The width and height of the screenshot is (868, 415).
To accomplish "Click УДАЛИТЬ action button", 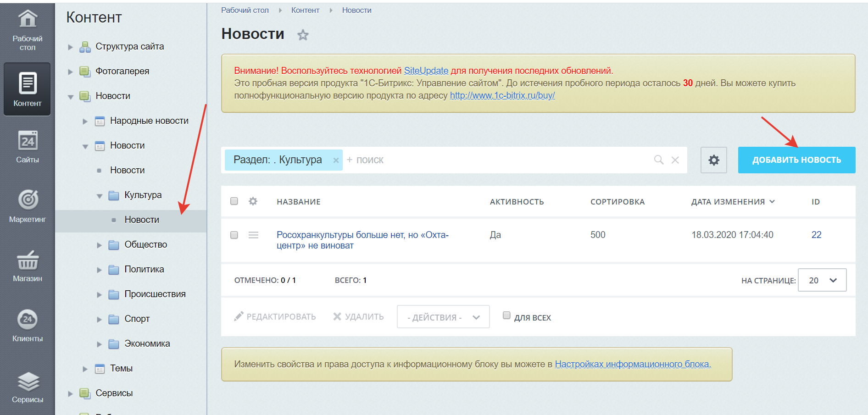I will pyautogui.click(x=358, y=316).
